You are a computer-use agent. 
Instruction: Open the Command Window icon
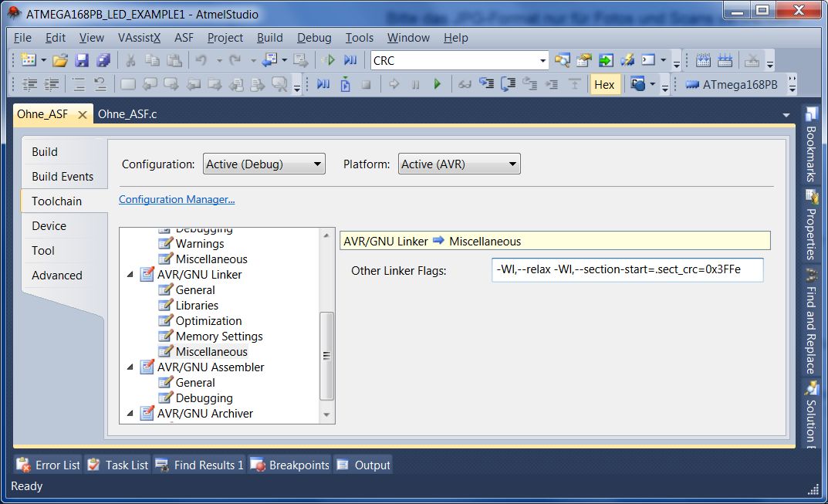648,60
